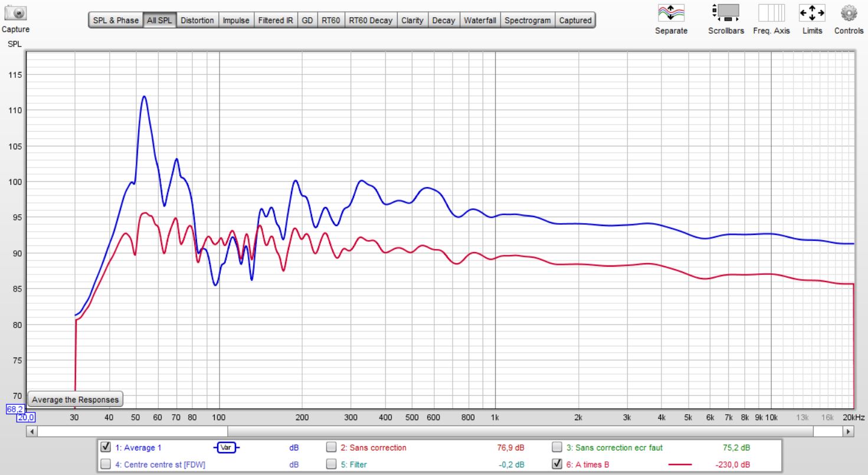The height and width of the screenshot is (475, 868).
Task: Enable the 3: Sans correction ecr faut checkbox
Action: click(x=557, y=447)
